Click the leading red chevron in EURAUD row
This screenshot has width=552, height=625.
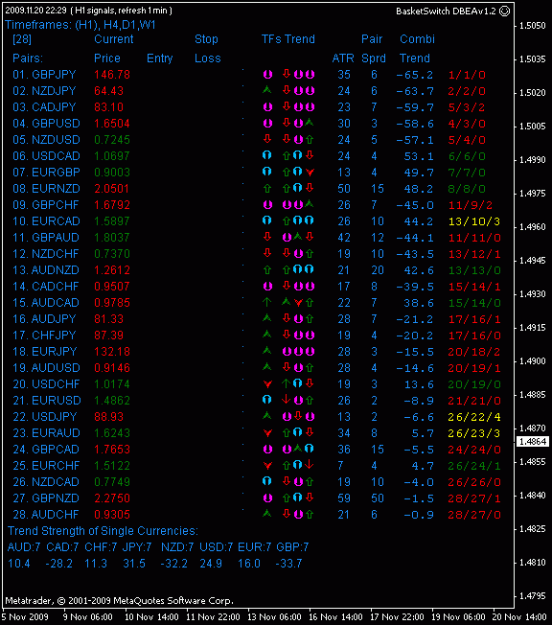click(267, 433)
